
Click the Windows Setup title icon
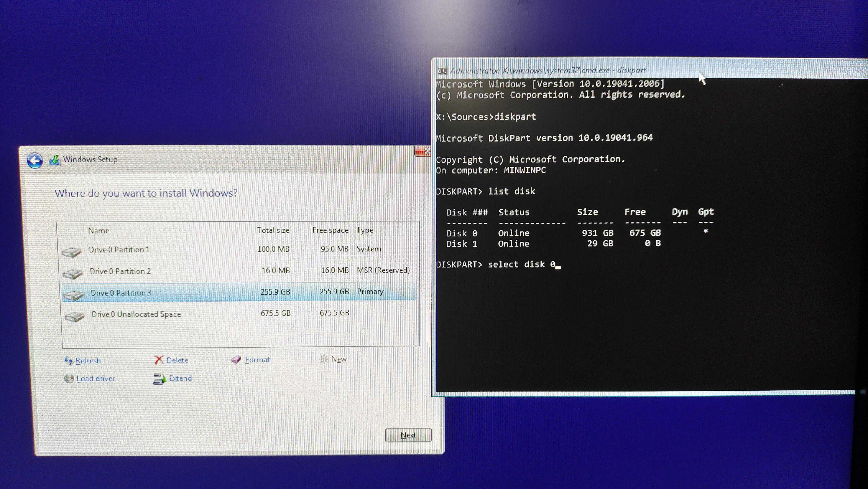click(55, 160)
